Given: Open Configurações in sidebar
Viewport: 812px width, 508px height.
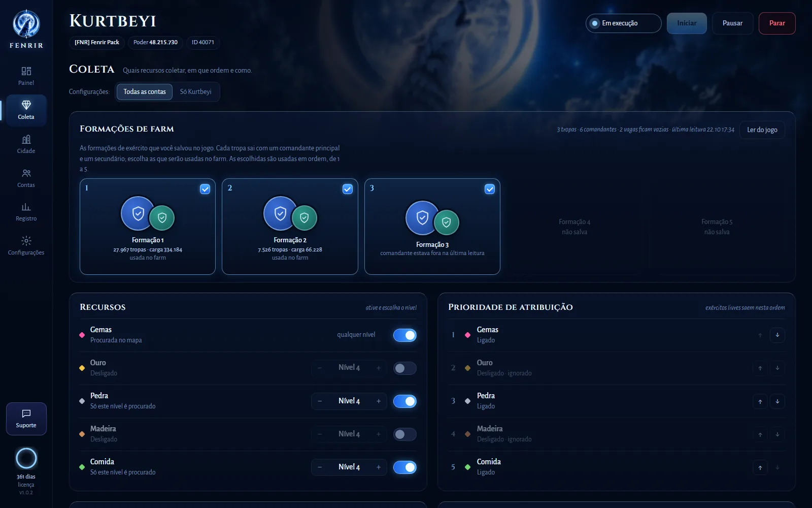Looking at the screenshot, I should 26,246.
